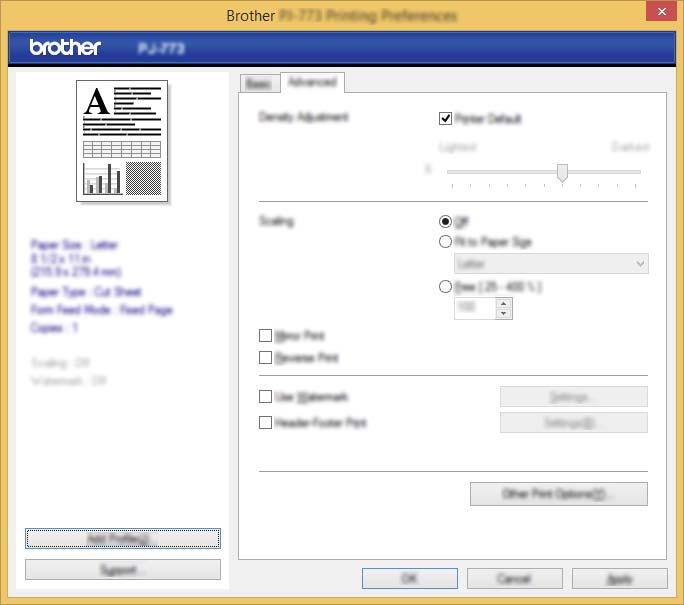Click the Support button
This screenshot has height=605, width=684.
(x=123, y=570)
